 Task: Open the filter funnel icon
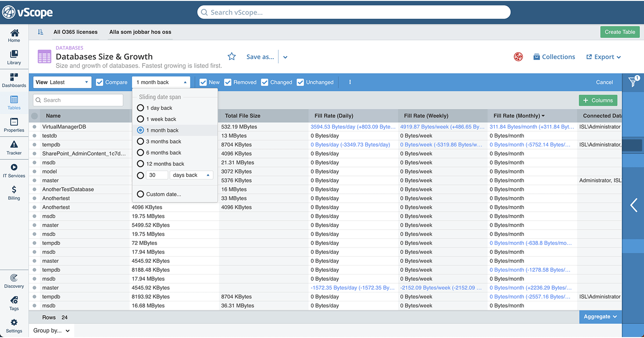coord(633,81)
